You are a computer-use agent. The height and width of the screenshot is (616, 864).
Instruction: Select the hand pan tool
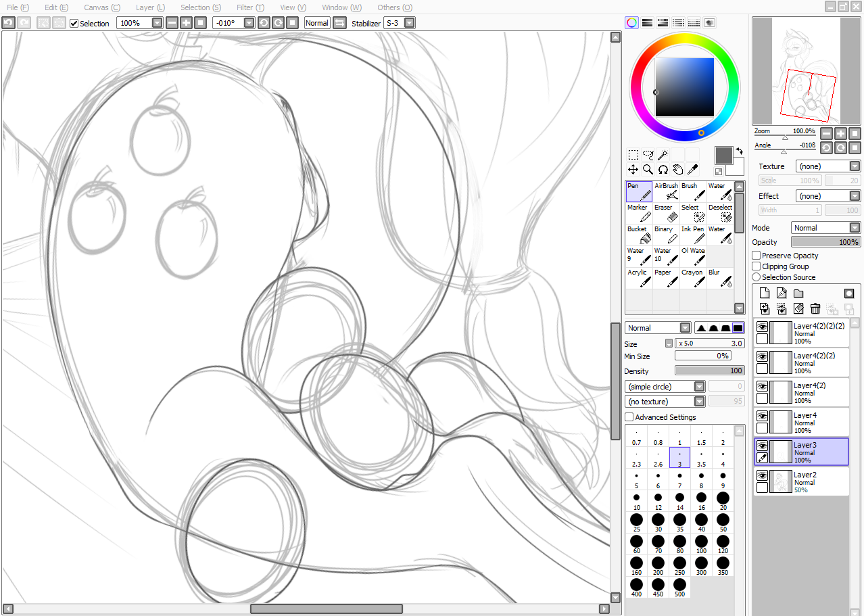[x=677, y=170]
